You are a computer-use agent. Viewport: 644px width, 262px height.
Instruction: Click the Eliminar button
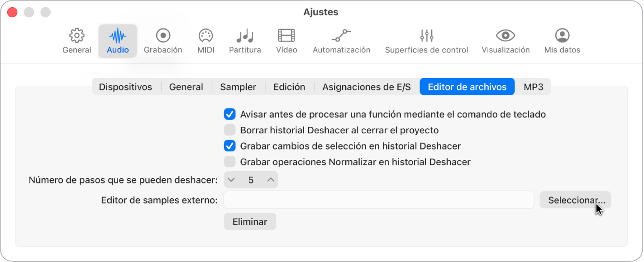point(250,221)
